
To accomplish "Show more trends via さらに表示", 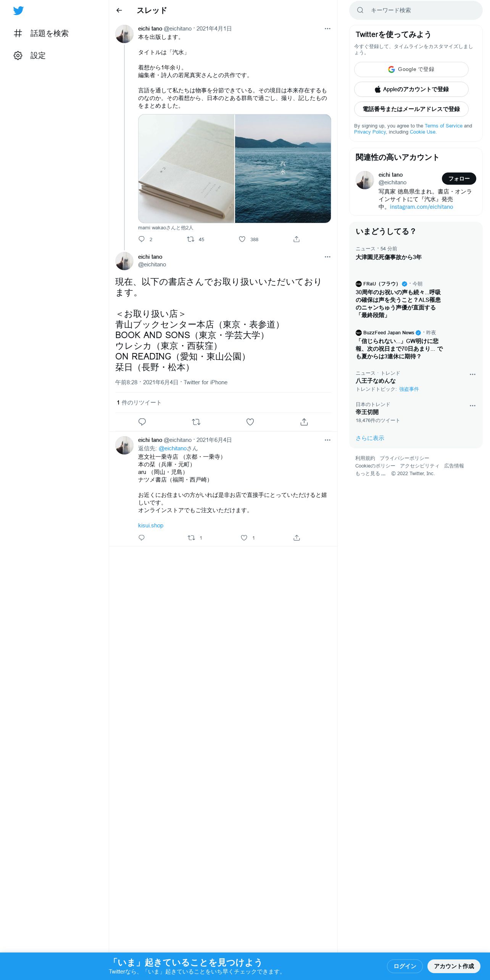I will coord(370,438).
